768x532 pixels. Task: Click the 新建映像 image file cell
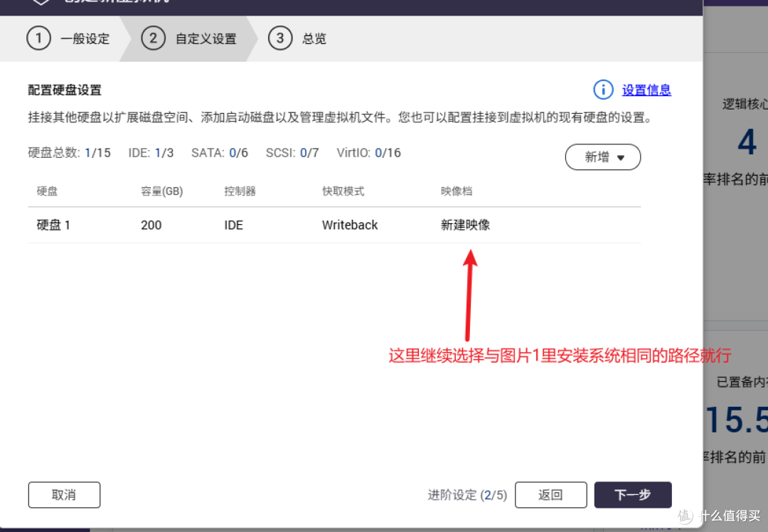[x=465, y=225]
